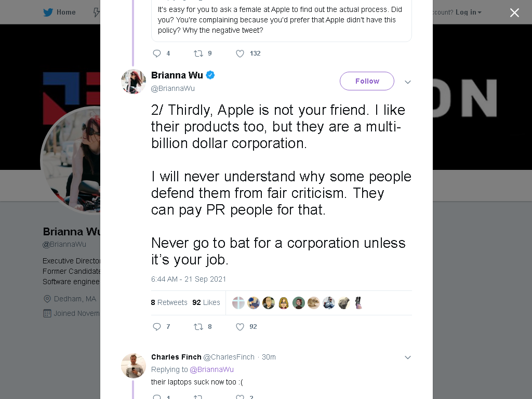Open the Log in dropdown
This screenshot has height=399, width=532.
468,12
